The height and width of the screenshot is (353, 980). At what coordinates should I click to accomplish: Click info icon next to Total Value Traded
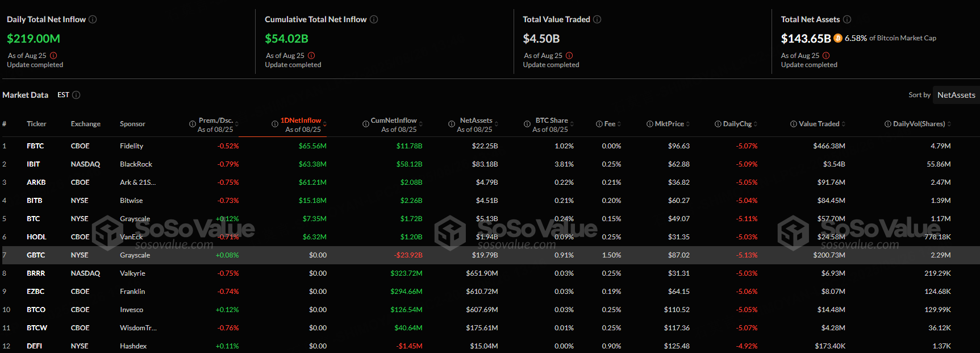click(597, 19)
